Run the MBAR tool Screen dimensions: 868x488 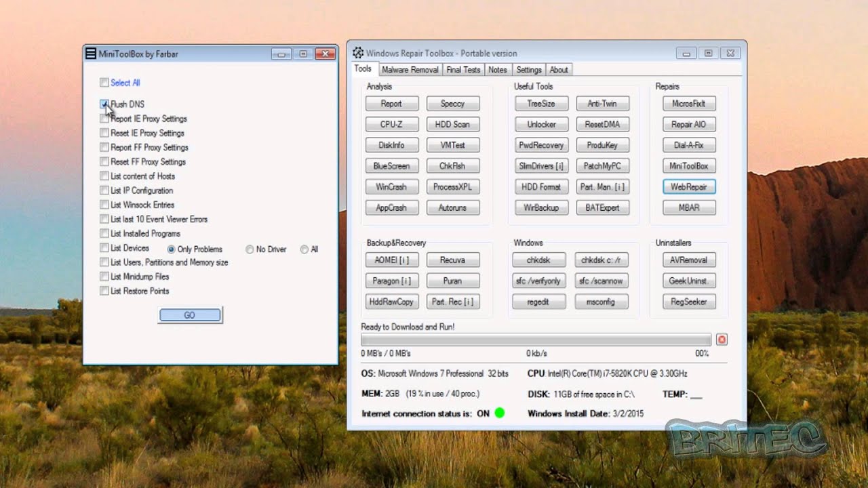[689, 207]
